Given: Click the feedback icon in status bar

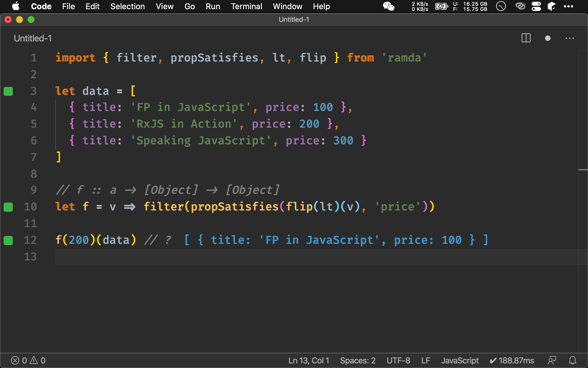Looking at the screenshot, I should (552, 360).
